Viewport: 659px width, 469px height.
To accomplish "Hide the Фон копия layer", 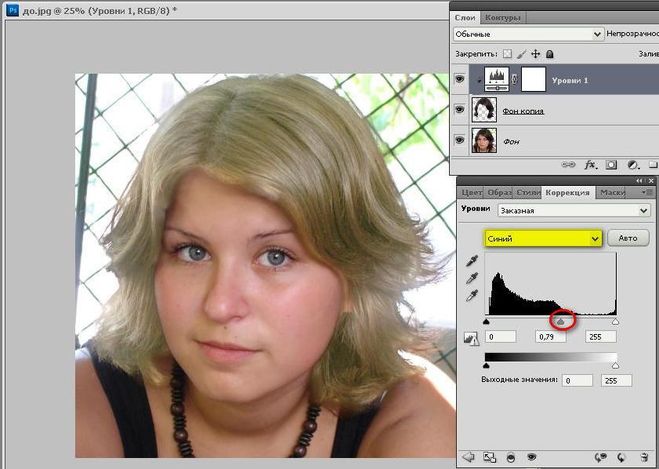I will click(460, 109).
